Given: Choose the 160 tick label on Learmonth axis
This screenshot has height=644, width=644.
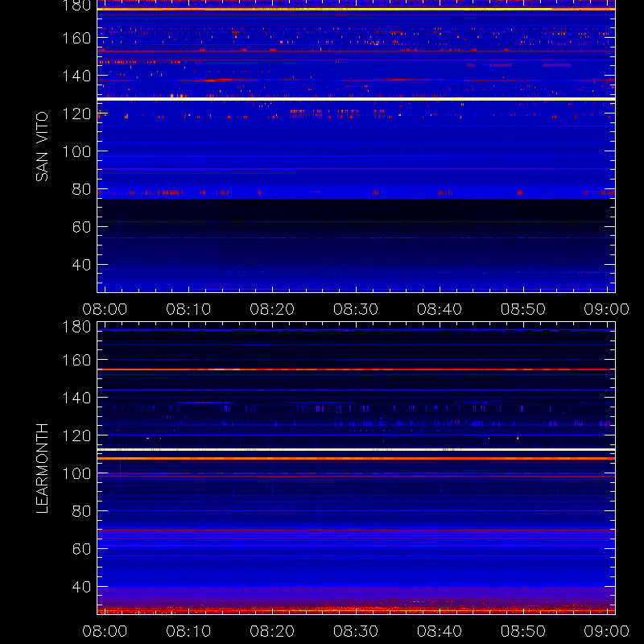Looking at the screenshot, I should [76, 360].
